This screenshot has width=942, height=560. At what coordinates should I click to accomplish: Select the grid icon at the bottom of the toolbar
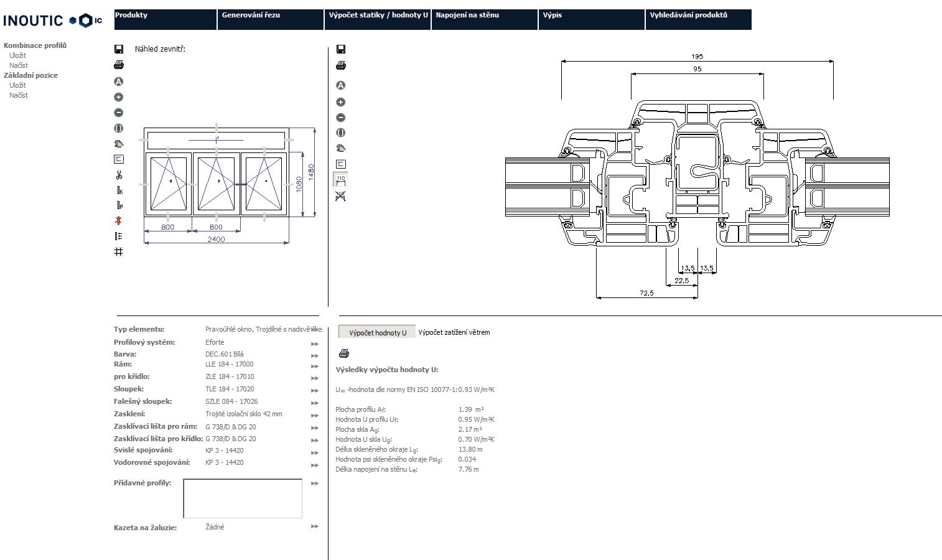118,251
